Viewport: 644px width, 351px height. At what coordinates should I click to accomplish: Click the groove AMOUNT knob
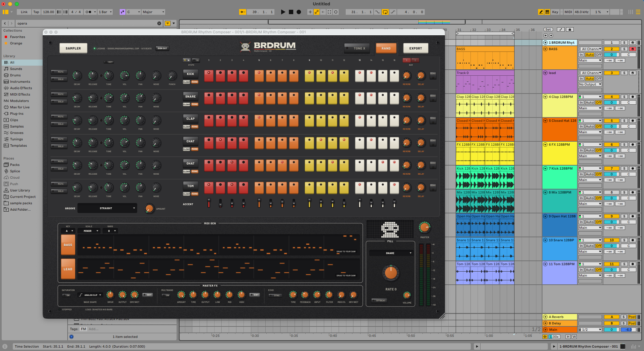tap(149, 209)
